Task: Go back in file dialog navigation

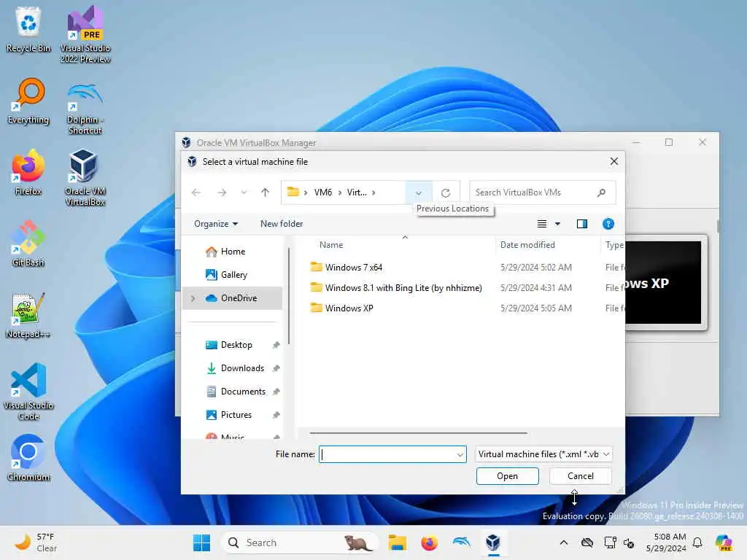Action: tap(196, 192)
